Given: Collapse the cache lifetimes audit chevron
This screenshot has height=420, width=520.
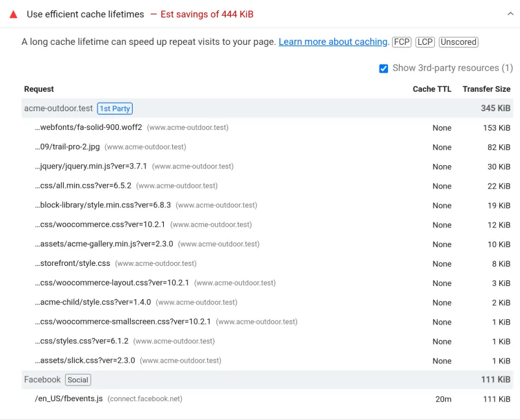Looking at the screenshot, I should (x=510, y=14).
